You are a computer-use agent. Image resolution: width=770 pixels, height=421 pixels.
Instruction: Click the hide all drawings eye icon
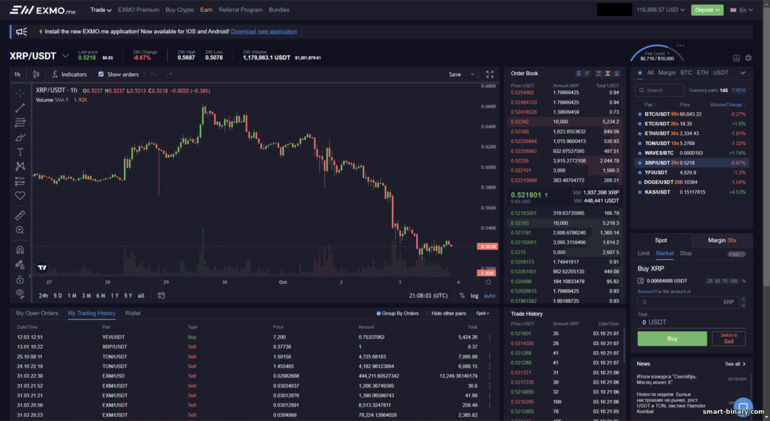pyautogui.click(x=20, y=293)
